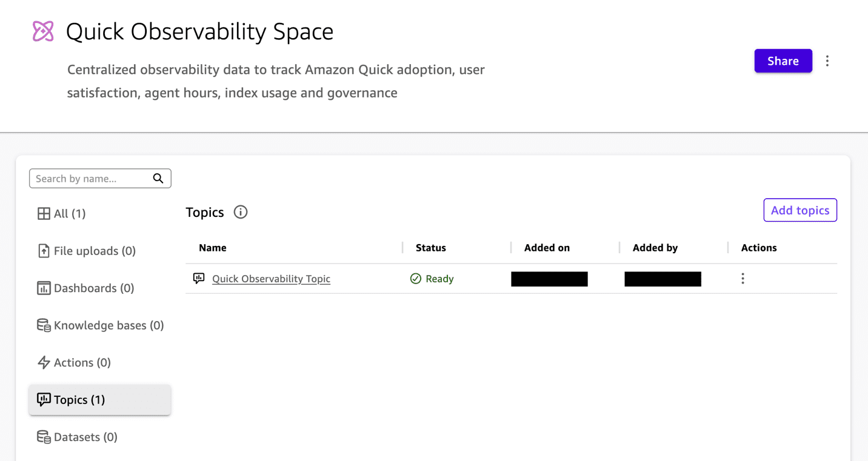The width and height of the screenshot is (868, 461).
Task: Select the Topics (1) category
Action: point(100,400)
